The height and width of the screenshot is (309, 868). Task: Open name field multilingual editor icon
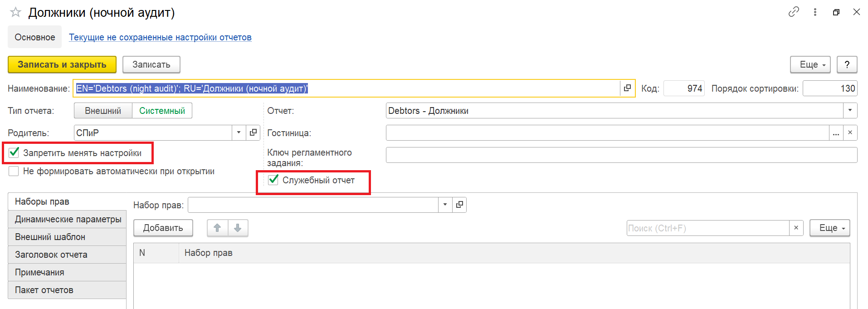coord(627,88)
